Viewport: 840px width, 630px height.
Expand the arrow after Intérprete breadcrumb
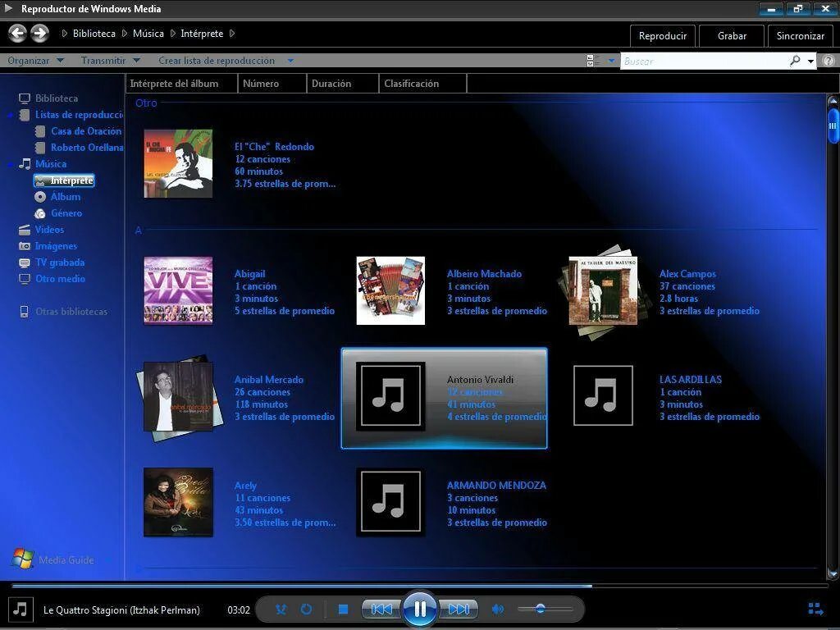coord(232,33)
